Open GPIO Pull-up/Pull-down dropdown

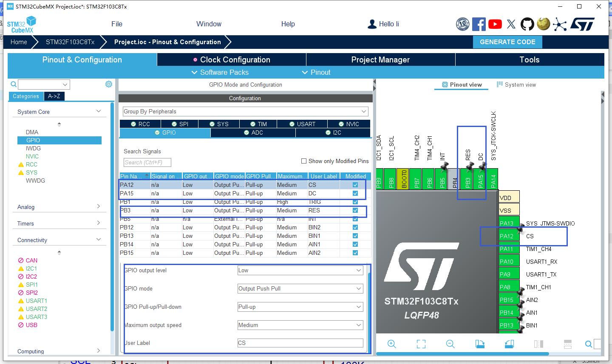tap(300, 307)
